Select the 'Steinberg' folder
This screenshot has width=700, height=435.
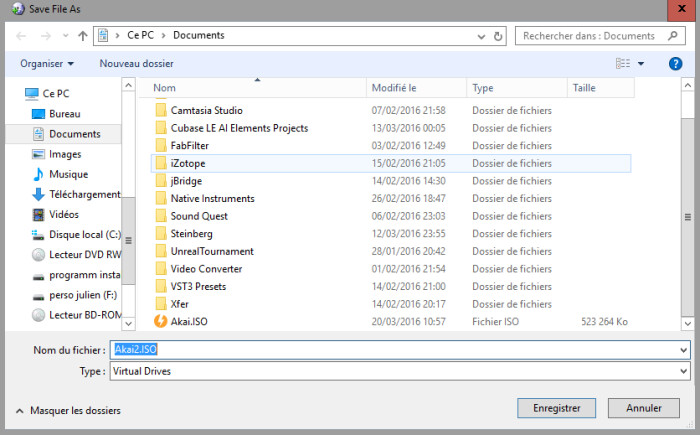[x=192, y=234]
